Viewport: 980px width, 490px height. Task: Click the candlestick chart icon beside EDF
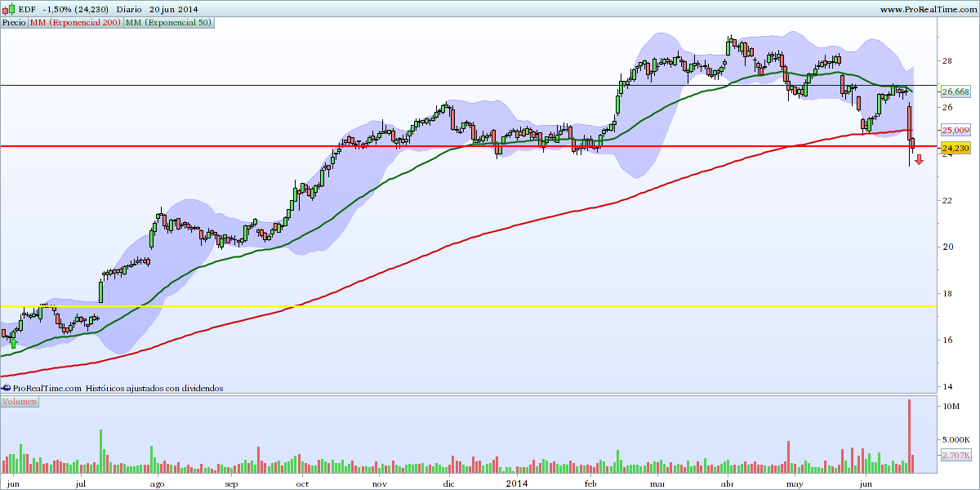tap(8, 8)
